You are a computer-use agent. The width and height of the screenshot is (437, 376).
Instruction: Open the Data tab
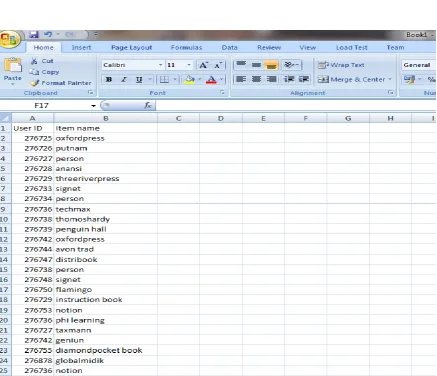click(230, 47)
